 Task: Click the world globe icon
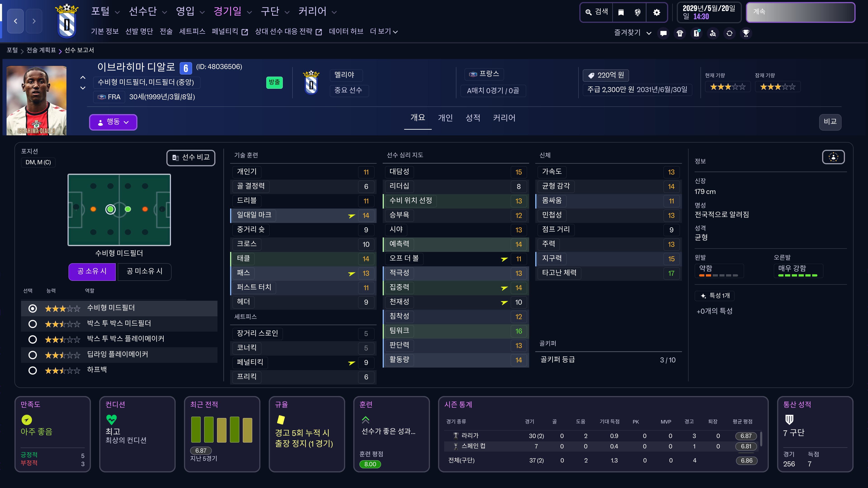coord(637,12)
